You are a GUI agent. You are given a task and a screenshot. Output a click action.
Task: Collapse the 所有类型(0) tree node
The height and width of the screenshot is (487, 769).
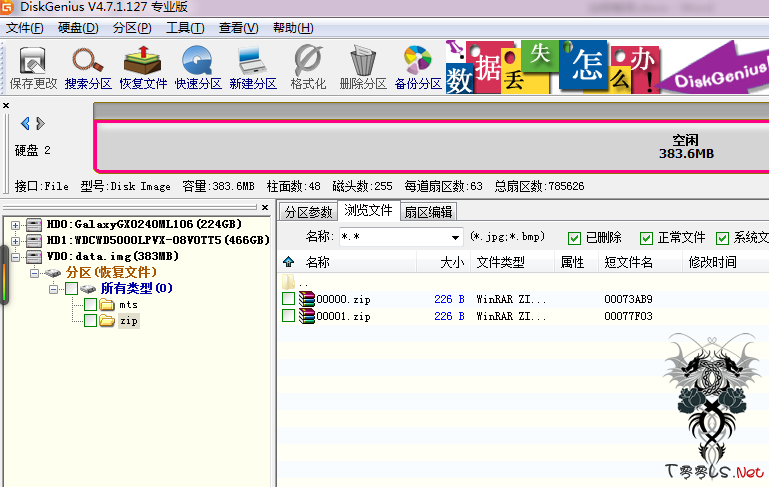pyautogui.click(x=53, y=289)
